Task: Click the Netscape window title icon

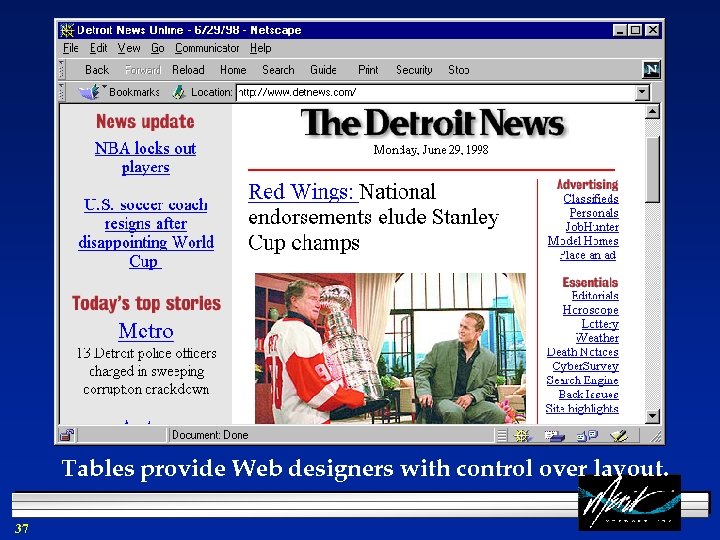Action: tap(67, 30)
